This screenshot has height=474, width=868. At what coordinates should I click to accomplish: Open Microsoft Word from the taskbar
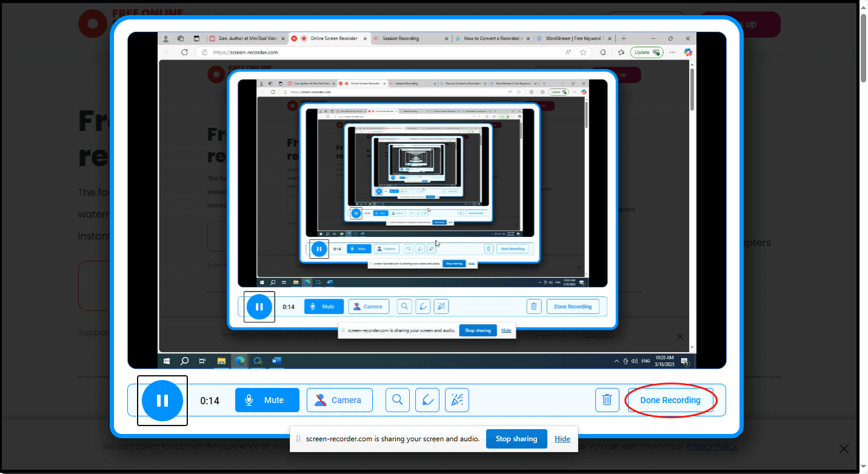click(x=276, y=361)
